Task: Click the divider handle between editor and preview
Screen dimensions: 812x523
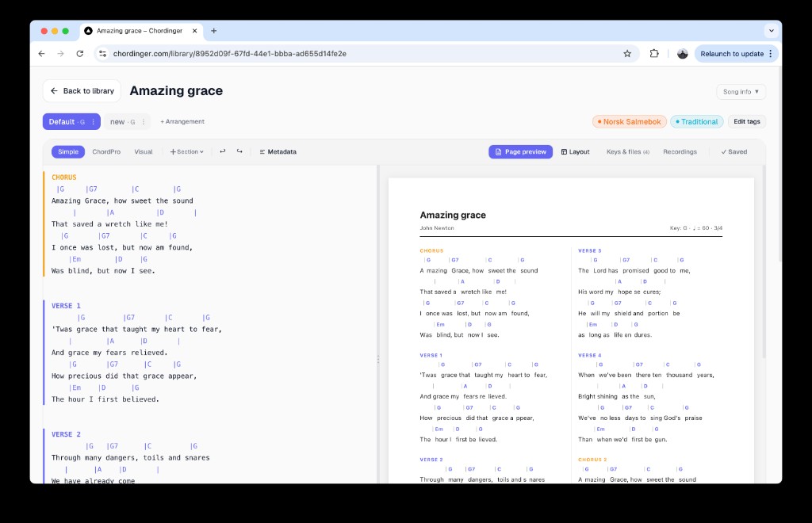Action: click(378, 359)
